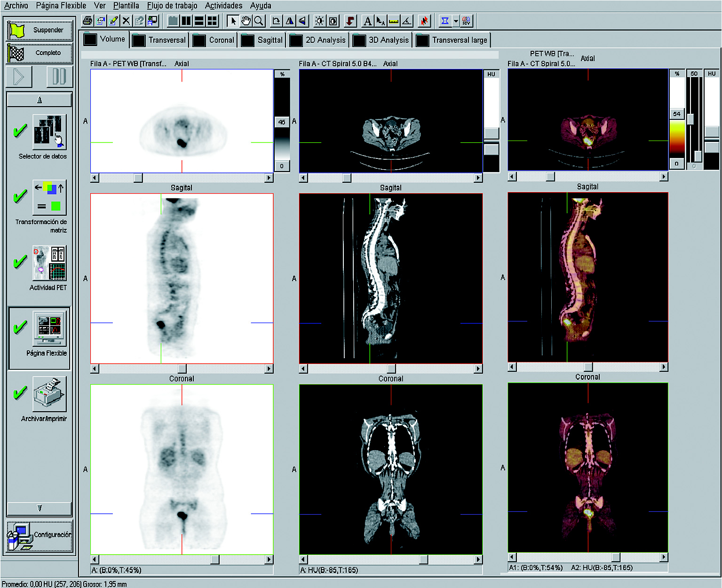This screenshot has width=722, height=588.
Task: Switch to the 3D Analysis tab
Action: [x=388, y=40]
